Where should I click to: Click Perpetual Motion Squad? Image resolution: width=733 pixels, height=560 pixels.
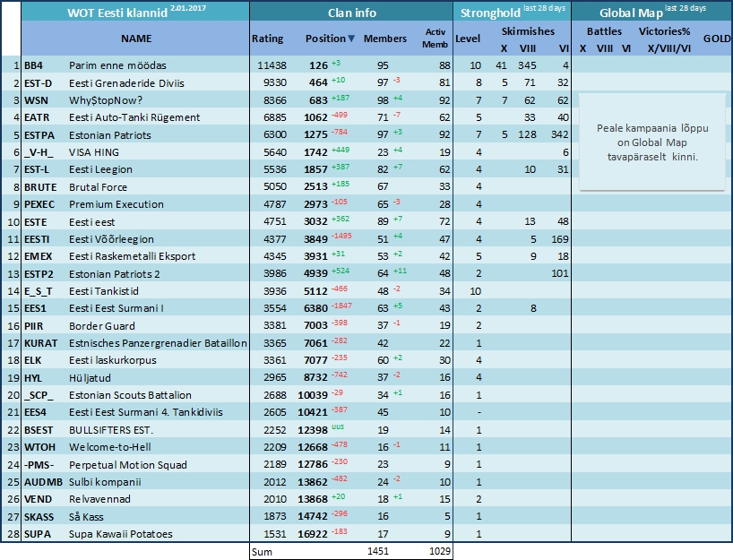click(x=128, y=465)
